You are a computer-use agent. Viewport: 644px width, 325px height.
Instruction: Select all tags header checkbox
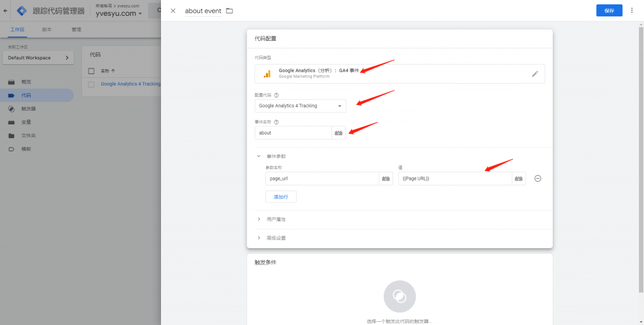pyautogui.click(x=91, y=70)
